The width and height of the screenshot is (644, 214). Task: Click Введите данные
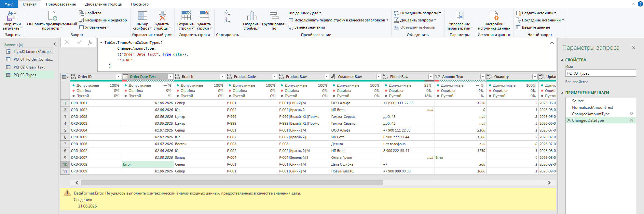pos(533,27)
